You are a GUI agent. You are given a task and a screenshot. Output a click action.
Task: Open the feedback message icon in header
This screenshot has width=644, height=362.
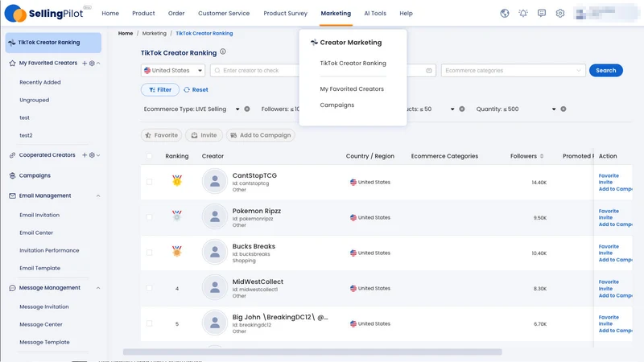pyautogui.click(x=541, y=13)
